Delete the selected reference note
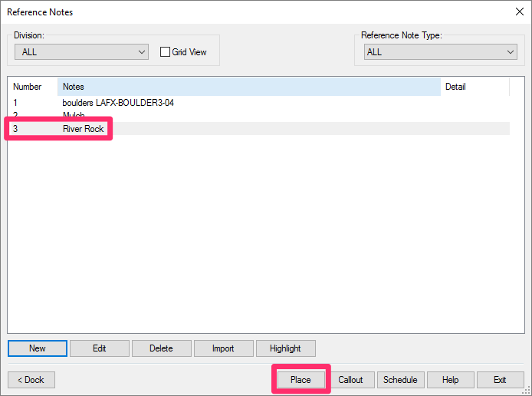The width and height of the screenshot is (532, 396). click(x=162, y=348)
